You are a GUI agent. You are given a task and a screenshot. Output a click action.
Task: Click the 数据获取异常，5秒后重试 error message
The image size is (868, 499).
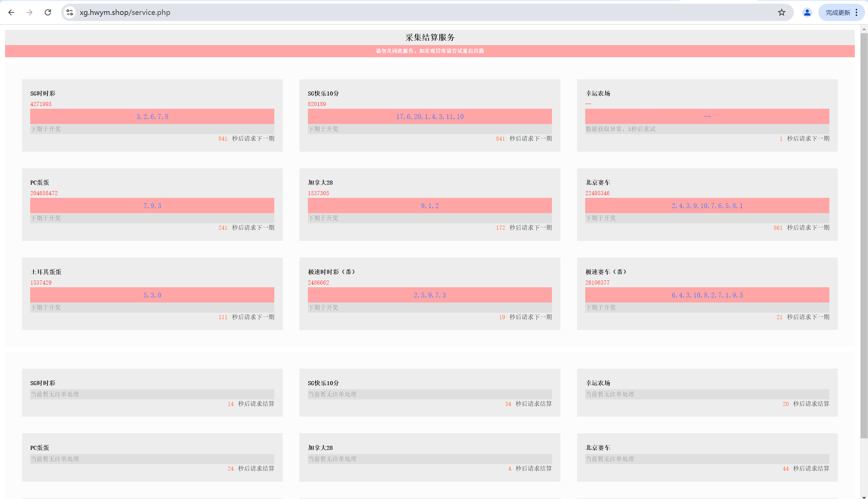pos(620,129)
